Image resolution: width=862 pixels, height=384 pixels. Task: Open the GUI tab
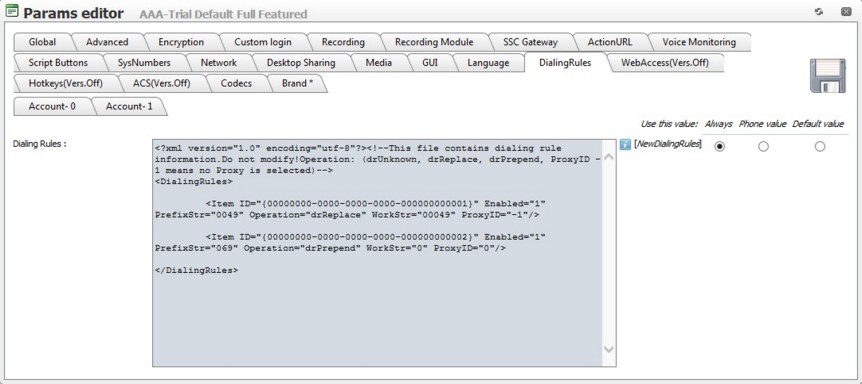pos(430,63)
